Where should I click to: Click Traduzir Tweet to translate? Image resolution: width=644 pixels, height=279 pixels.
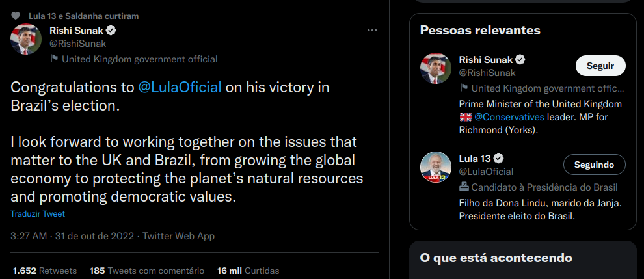(38, 214)
